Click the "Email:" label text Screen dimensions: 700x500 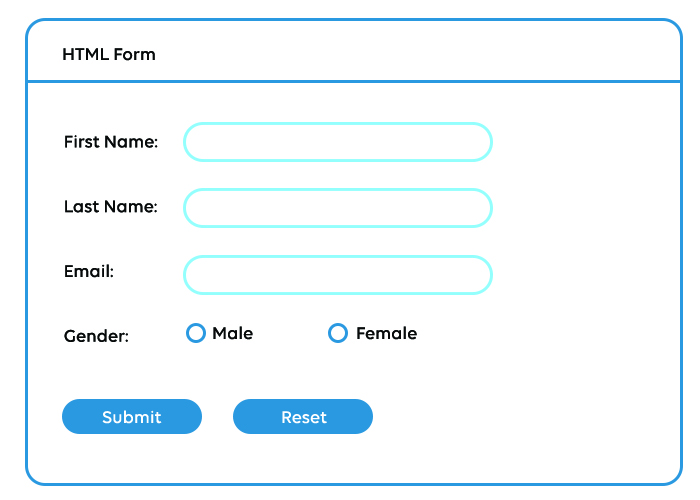(x=89, y=271)
